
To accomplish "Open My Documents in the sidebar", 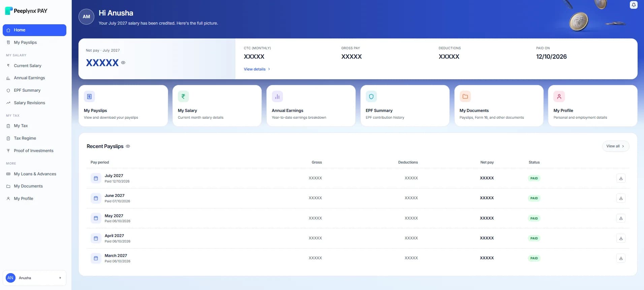I will pos(34,186).
